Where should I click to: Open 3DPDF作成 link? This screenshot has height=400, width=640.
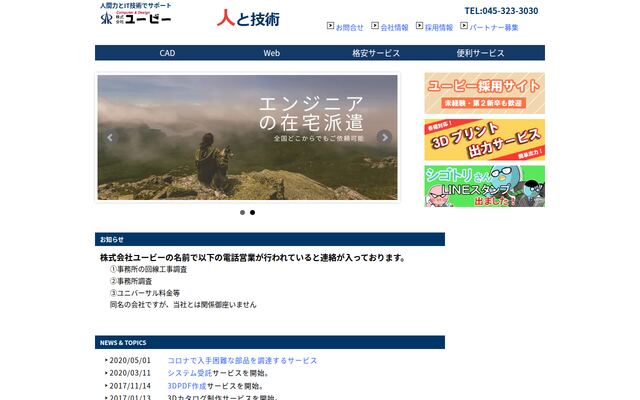tap(187, 386)
